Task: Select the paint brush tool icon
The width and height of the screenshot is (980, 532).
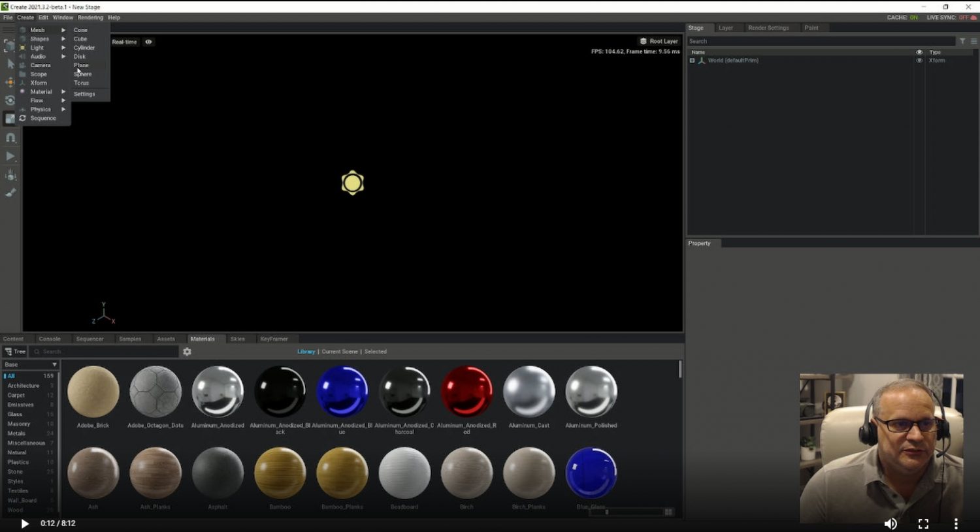Action: pyautogui.click(x=10, y=193)
